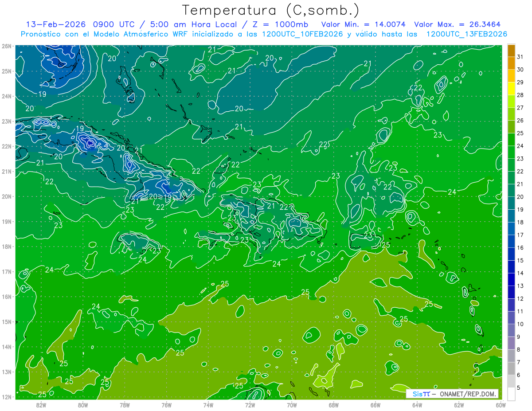Select the '1200UTC_13FEB2026' valid-until timestamp
Image resolution: width=532 pixels, height=411 pixels.
[x=466, y=34]
